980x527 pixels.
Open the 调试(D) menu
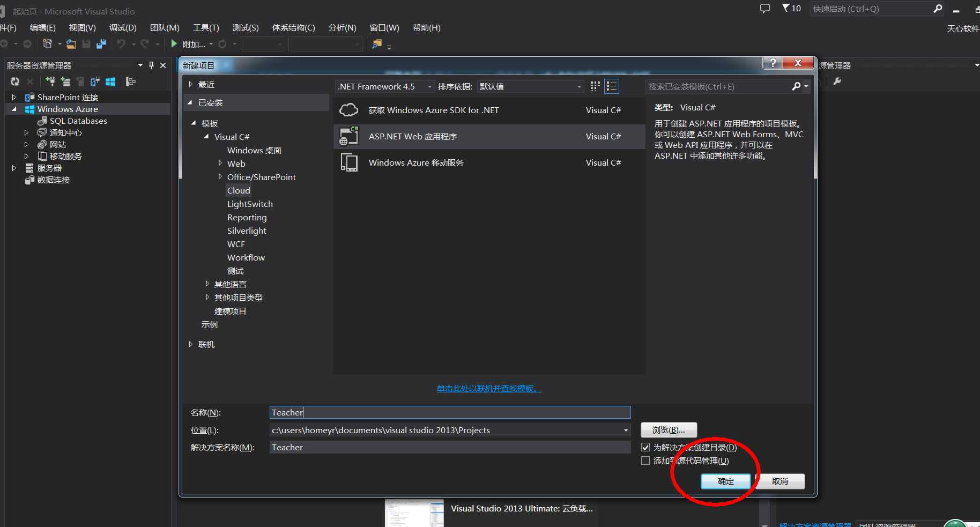(x=123, y=27)
